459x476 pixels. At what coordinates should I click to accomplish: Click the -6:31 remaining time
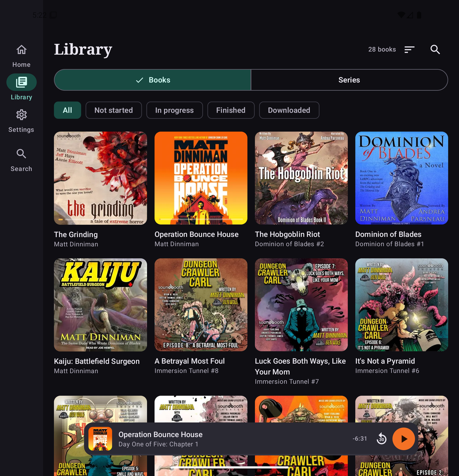click(x=360, y=439)
